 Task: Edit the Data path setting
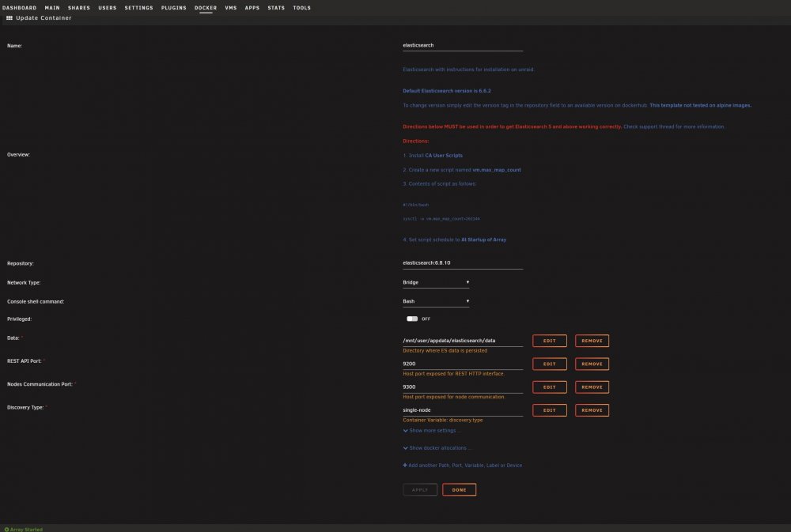tap(550, 341)
